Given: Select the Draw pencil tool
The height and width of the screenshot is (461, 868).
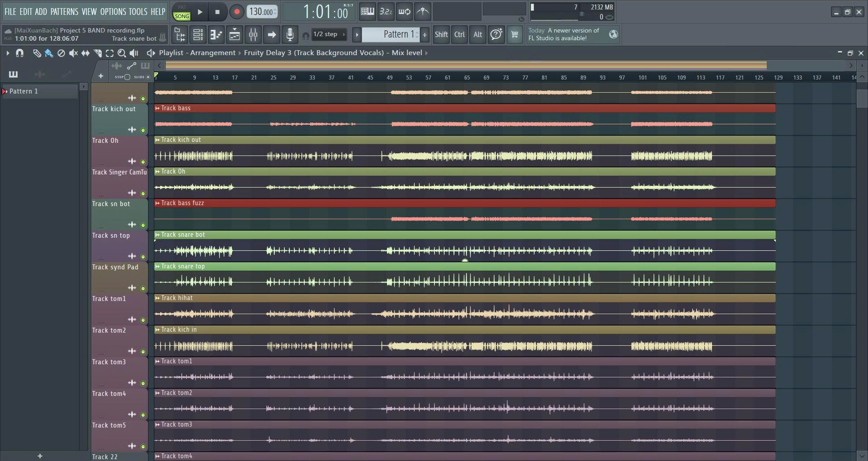Looking at the screenshot, I should 37,53.
